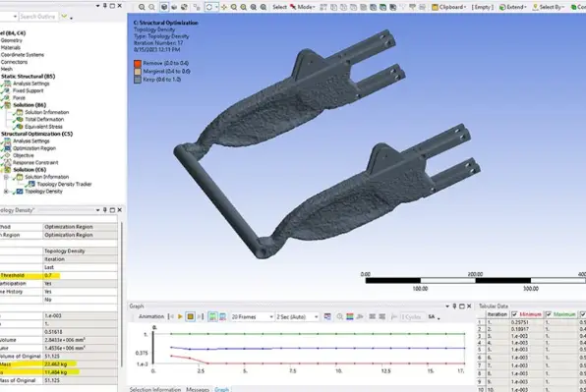Click the Clipboard toolbar icon
The image size is (586, 392).
[x=435, y=7]
